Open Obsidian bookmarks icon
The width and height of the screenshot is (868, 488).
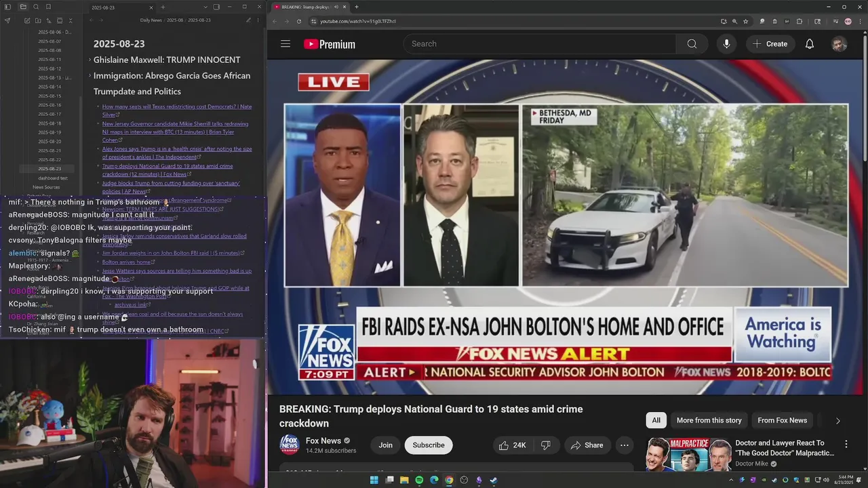[48, 7]
